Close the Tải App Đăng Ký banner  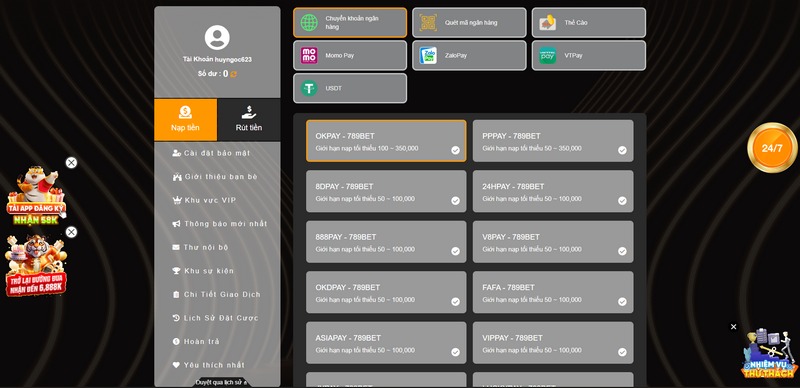pyautogui.click(x=71, y=163)
